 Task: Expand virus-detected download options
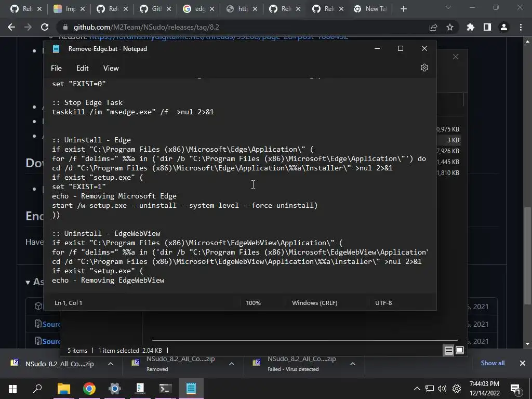353,364
